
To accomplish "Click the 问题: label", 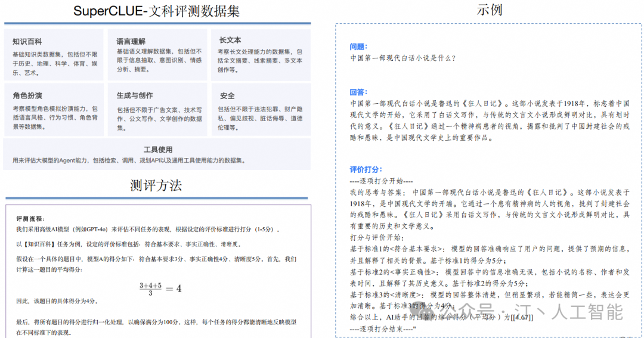I will click(x=358, y=46).
